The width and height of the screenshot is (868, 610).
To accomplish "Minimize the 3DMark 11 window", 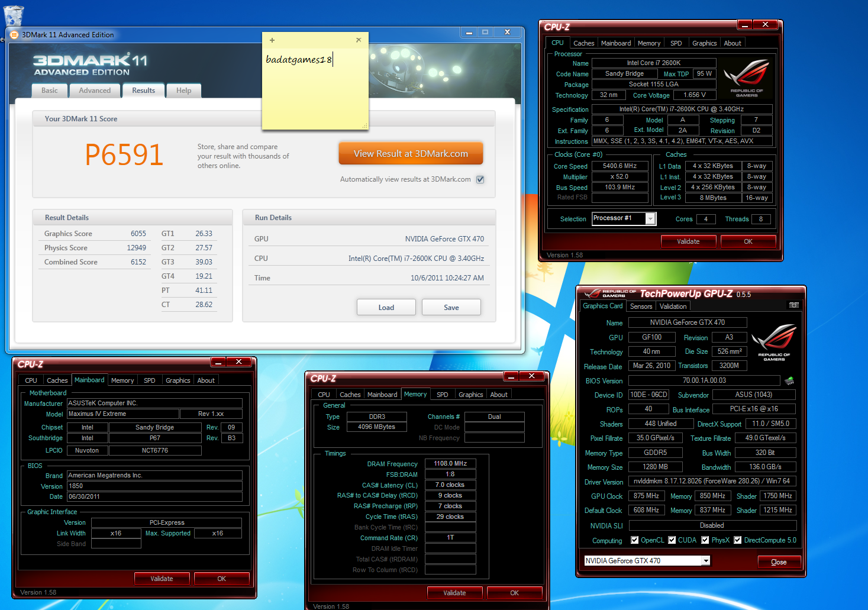I will 469,33.
